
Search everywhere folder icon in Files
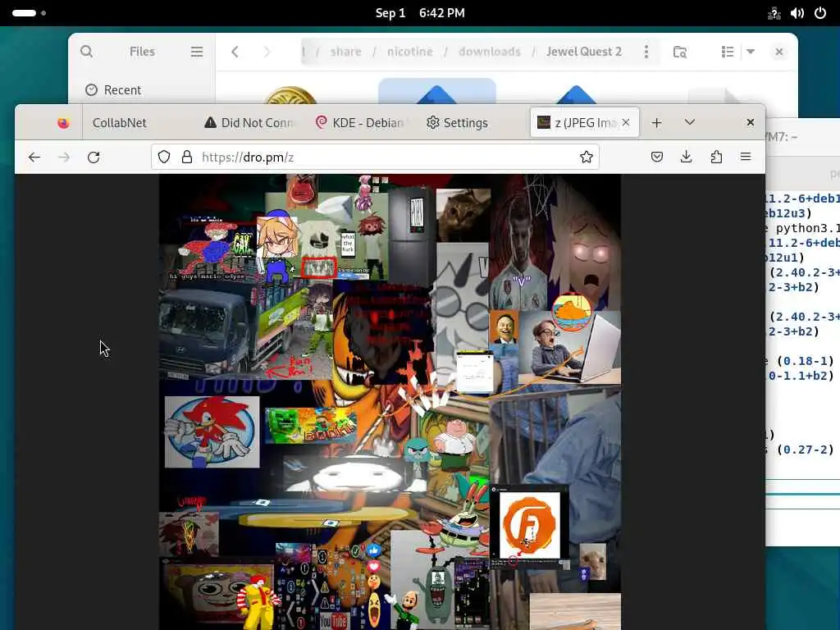tap(680, 52)
